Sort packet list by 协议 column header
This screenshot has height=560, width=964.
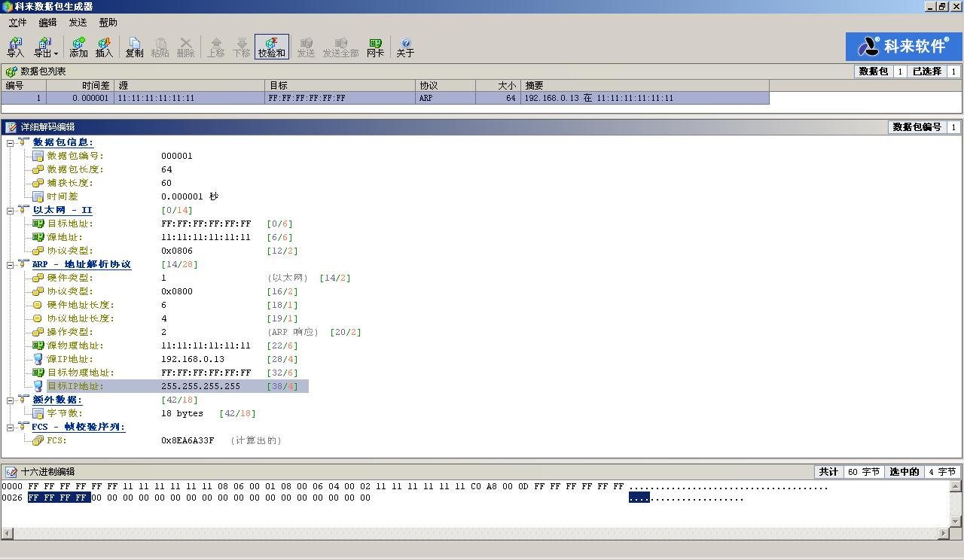pyautogui.click(x=444, y=86)
